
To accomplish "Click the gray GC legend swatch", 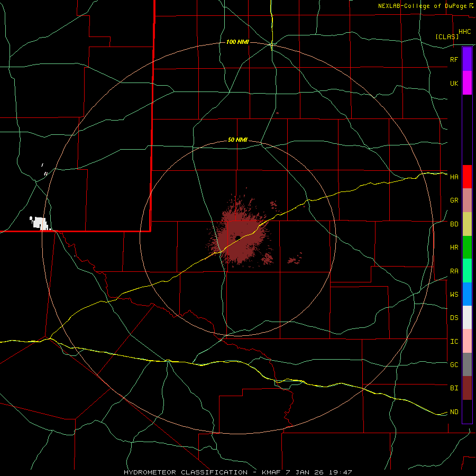I will (x=467, y=364).
